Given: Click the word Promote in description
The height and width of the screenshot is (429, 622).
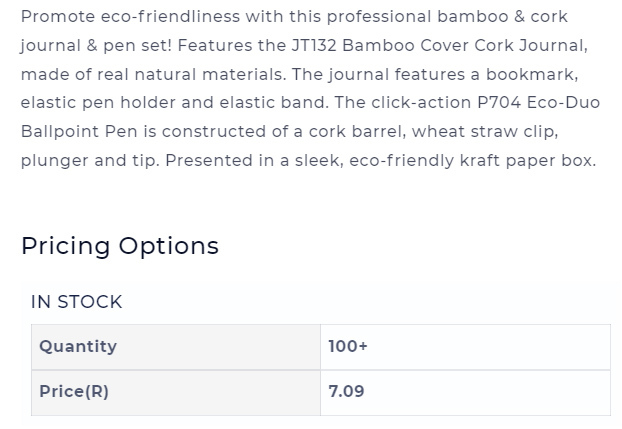Looking at the screenshot, I should (x=58, y=17).
